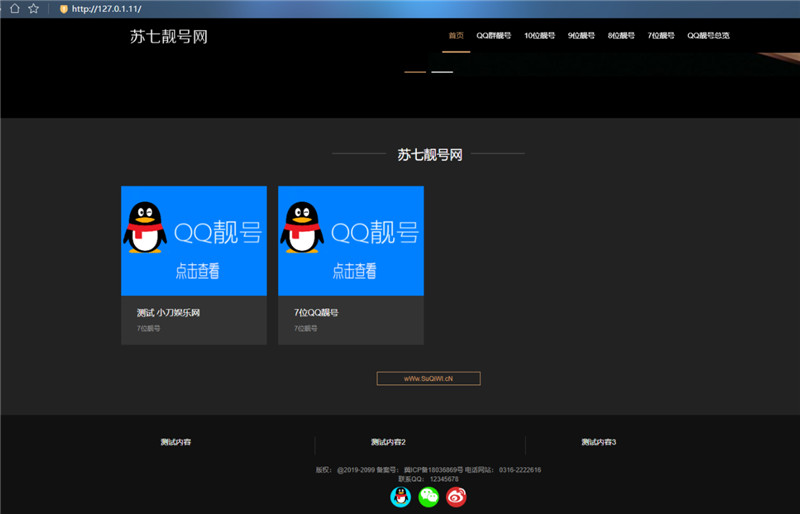Open the 8位靓号 nav item

pyautogui.click(x=621, y=35)
